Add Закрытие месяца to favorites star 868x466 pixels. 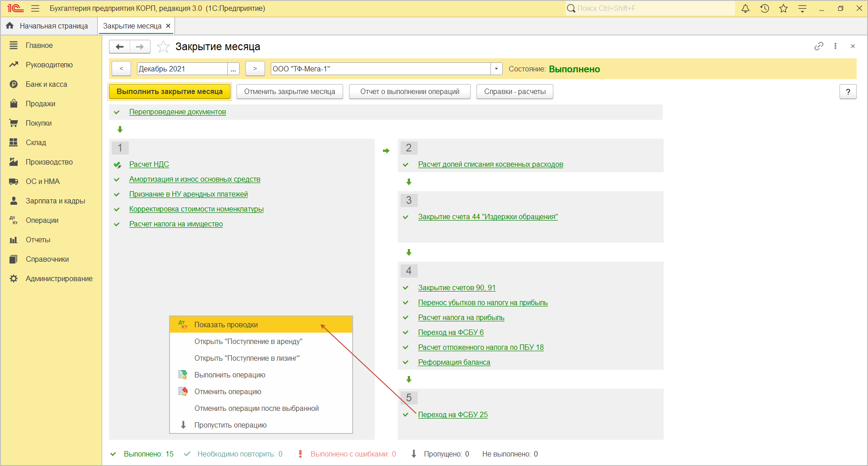point(163,47)
